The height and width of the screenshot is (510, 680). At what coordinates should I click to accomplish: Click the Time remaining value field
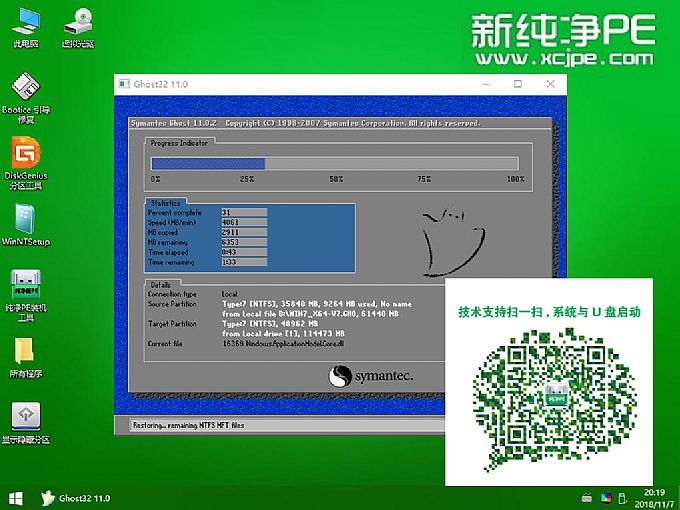tap(244, 262)
